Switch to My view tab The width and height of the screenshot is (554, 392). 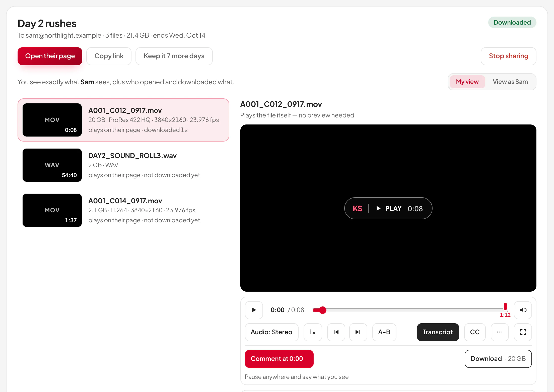click(x=467, y=82)
